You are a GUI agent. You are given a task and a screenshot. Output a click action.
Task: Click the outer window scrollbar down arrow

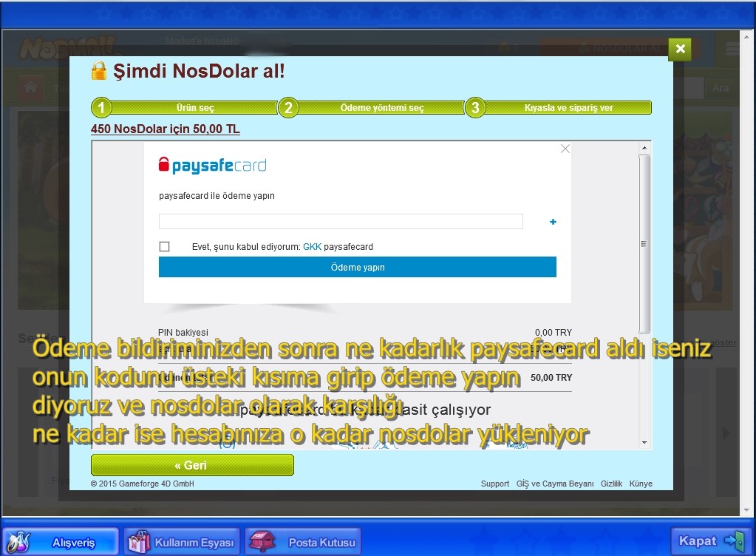[746, 510]
